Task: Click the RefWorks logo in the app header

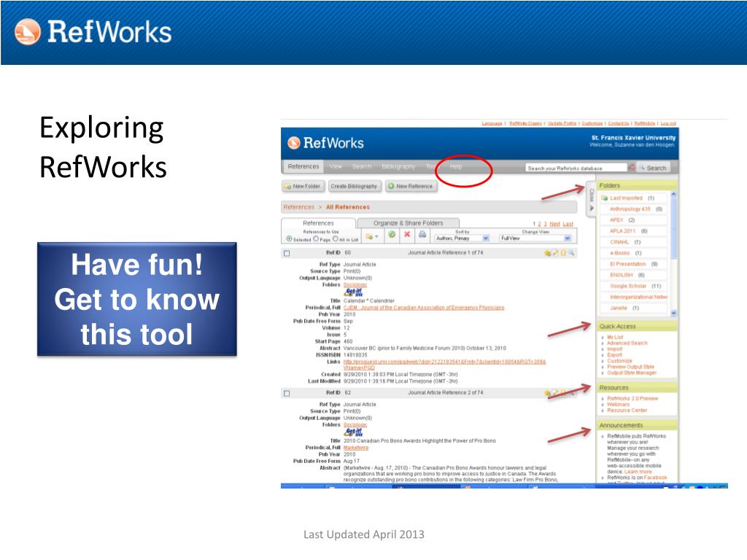Action: [325, 143]
